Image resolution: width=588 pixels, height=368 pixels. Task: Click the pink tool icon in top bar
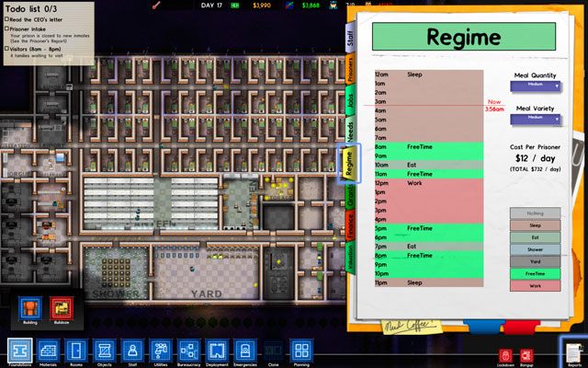156,5
